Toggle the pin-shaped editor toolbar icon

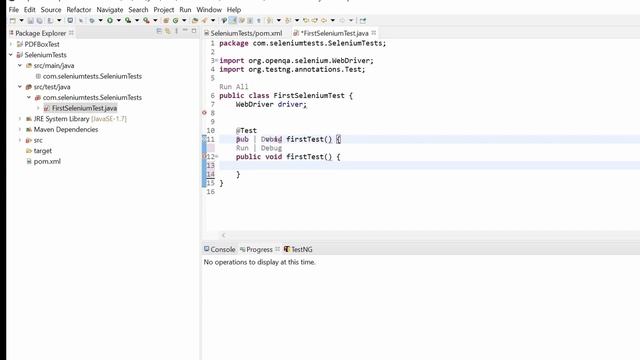click(x=224, y=20)
